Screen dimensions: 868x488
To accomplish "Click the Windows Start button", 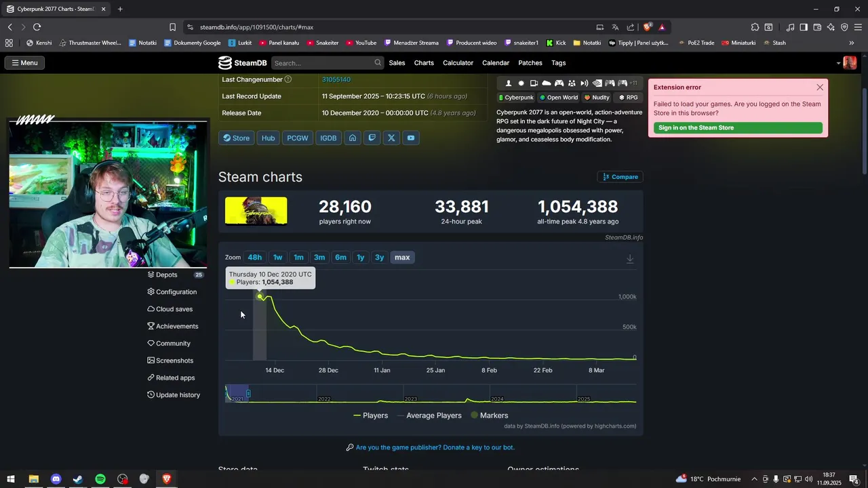I will pos(11,479).
